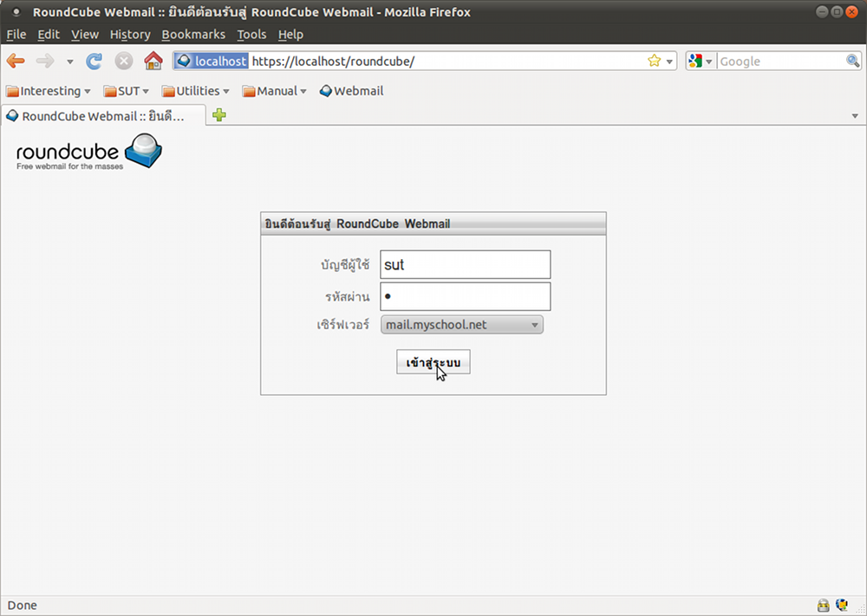This screenshot has width=867, height=616.
Task: Click the greyed Forward arrow button
Action: [45, 61]
